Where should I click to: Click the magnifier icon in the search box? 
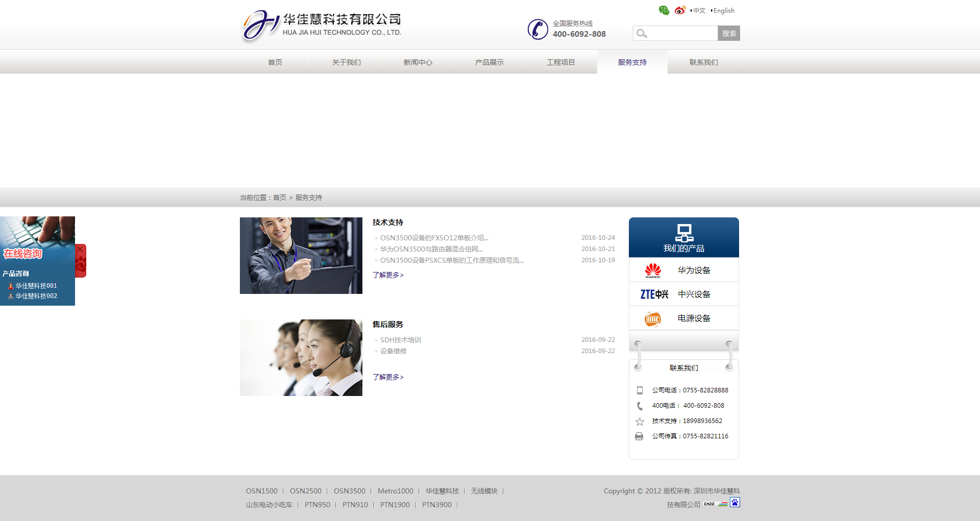click(642, 33)
